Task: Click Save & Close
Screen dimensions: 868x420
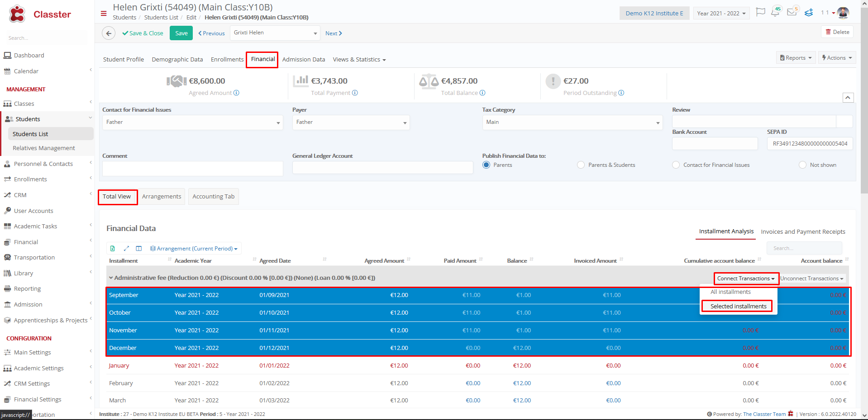Action: click(x=143, y=33)
